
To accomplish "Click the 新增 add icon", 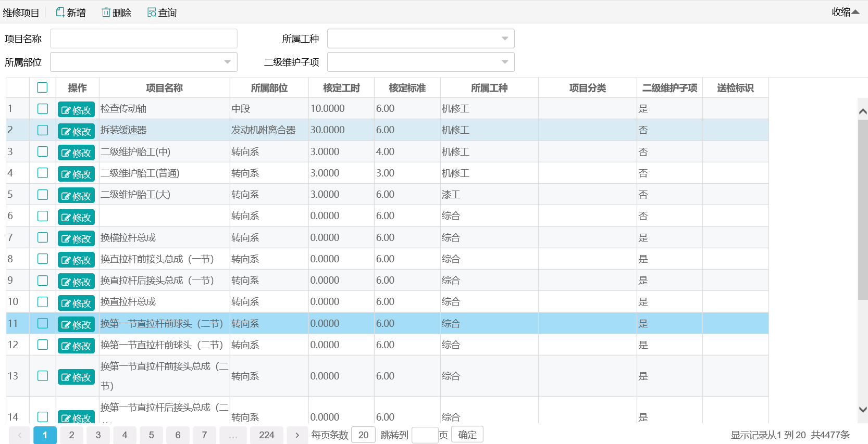I will [x=60, y=12].
